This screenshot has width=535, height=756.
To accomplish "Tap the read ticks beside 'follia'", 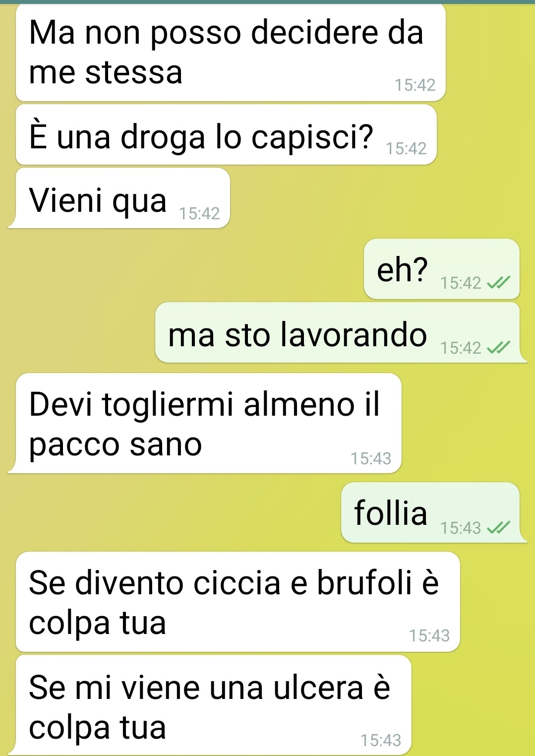I will pos(498,528).
